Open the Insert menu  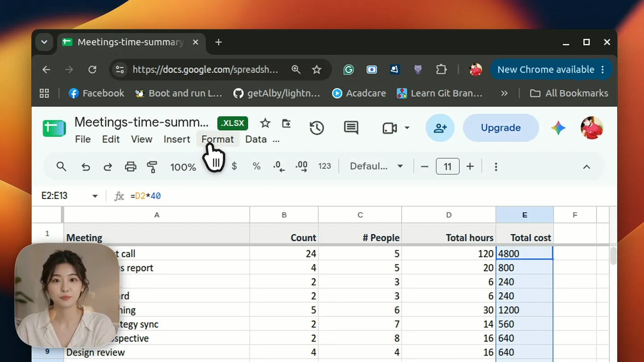pyautogui.click(x=177, y=139)
